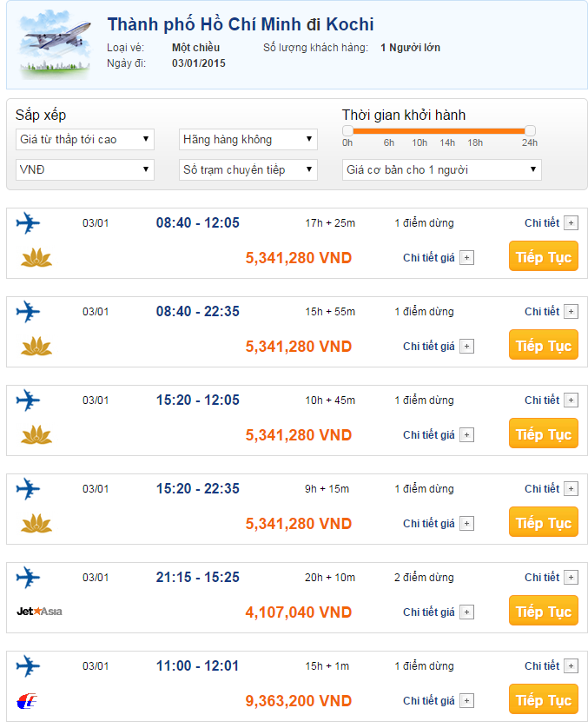This screenshot has height=728, width=588.
Task: Expand Chi tiết giá for the 08:40 - 22:35 flight
Action: (x=466, y=347)
